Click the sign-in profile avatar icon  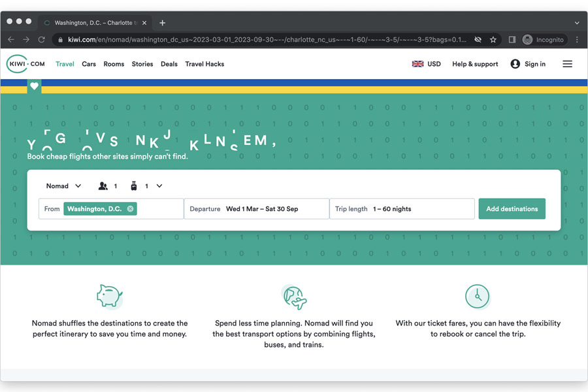click(x=515, y=64)
